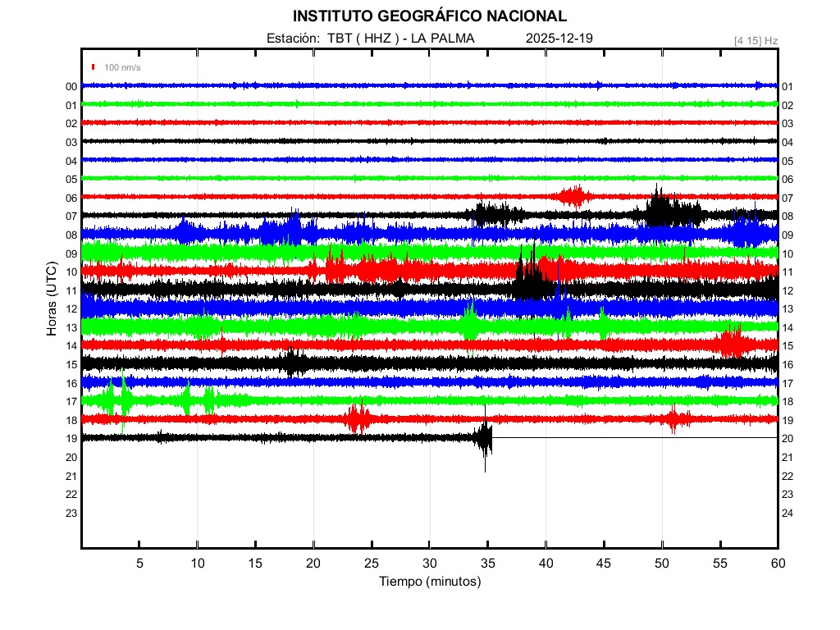Click the red 100 nm/s scale bar

(x=94, y=67)
